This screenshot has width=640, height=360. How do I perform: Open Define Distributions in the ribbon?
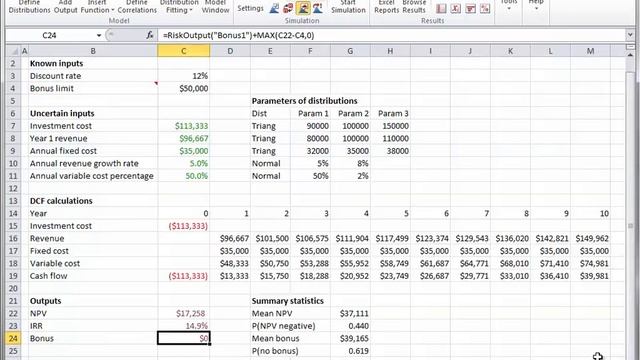coord(29,7)
